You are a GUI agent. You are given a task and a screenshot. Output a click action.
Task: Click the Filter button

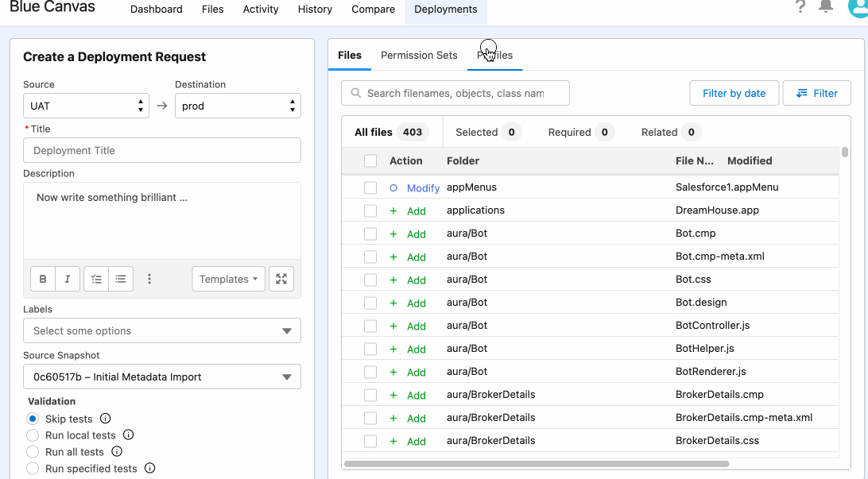coord(816,93)
